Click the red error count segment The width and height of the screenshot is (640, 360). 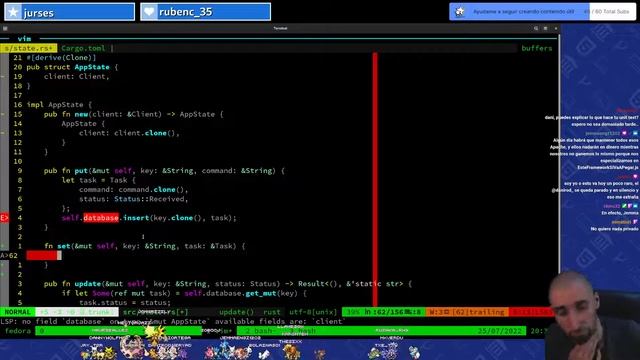coord(530,312)
